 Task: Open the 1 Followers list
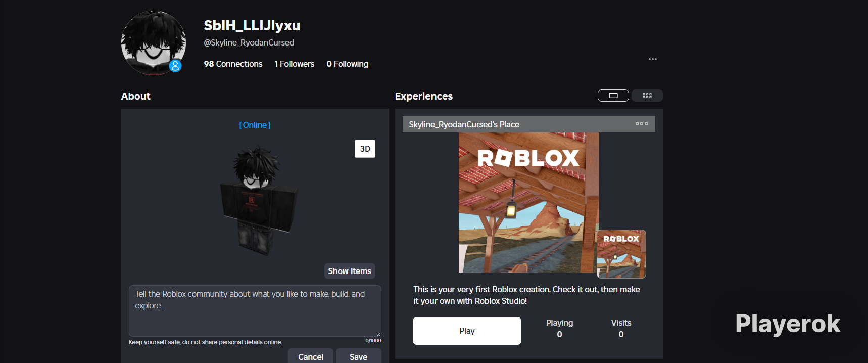pyautogui.click(x=294, y=64)
